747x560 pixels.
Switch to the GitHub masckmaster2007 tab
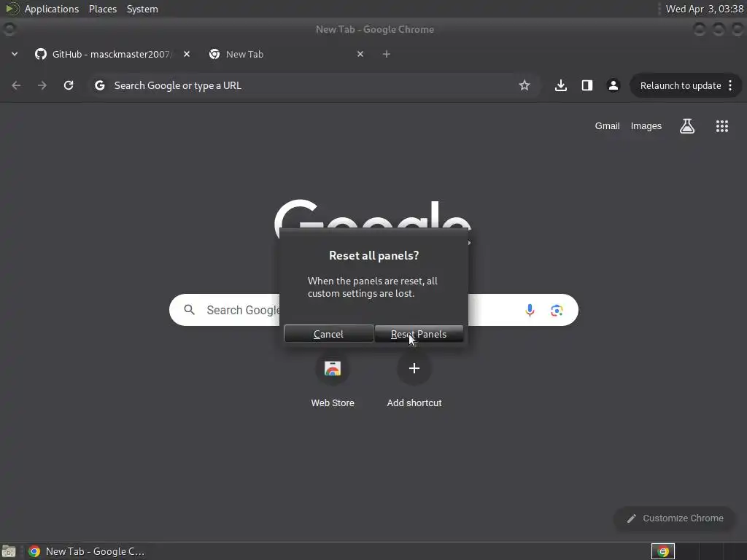[x=111, y=54]
